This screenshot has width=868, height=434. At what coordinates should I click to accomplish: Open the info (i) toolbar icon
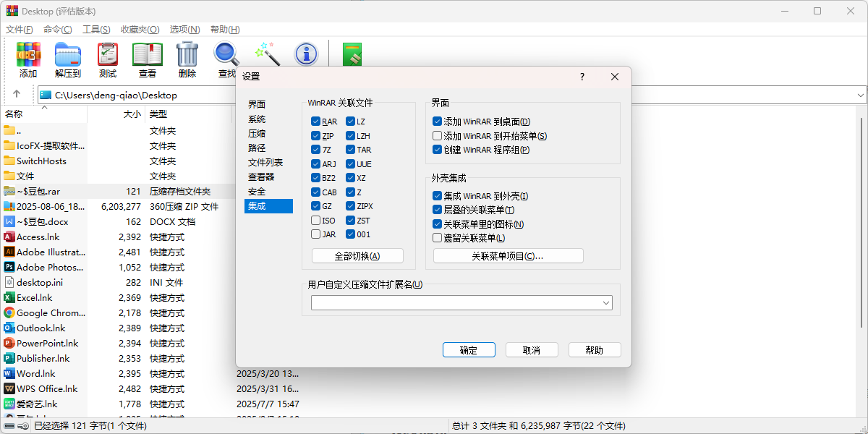pyautogui.click(x=306, y=54)
